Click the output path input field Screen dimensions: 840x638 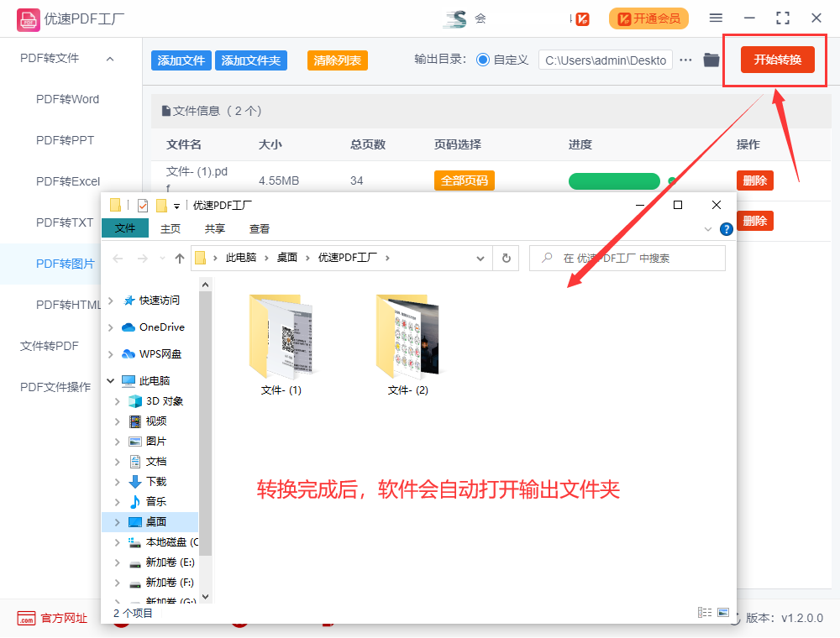[606, 60]
